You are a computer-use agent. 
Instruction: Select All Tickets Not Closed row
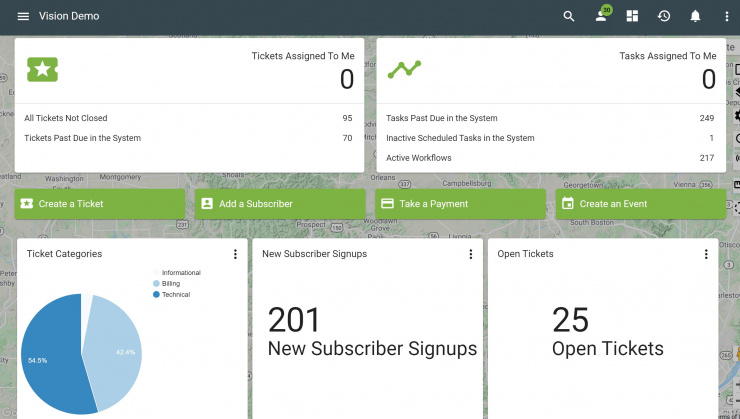[189, 118]
